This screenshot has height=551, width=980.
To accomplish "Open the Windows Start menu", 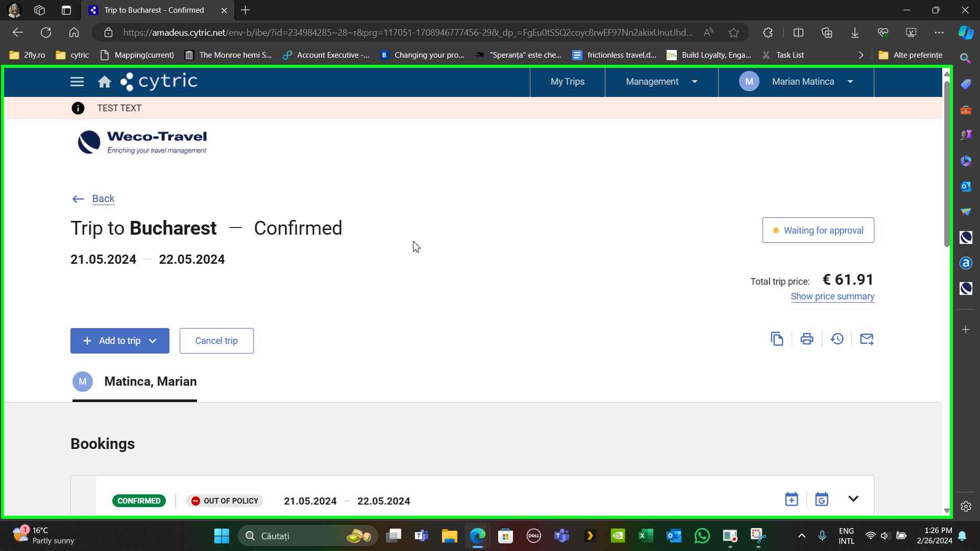I will pyautogui.click(x=222, y=536).
